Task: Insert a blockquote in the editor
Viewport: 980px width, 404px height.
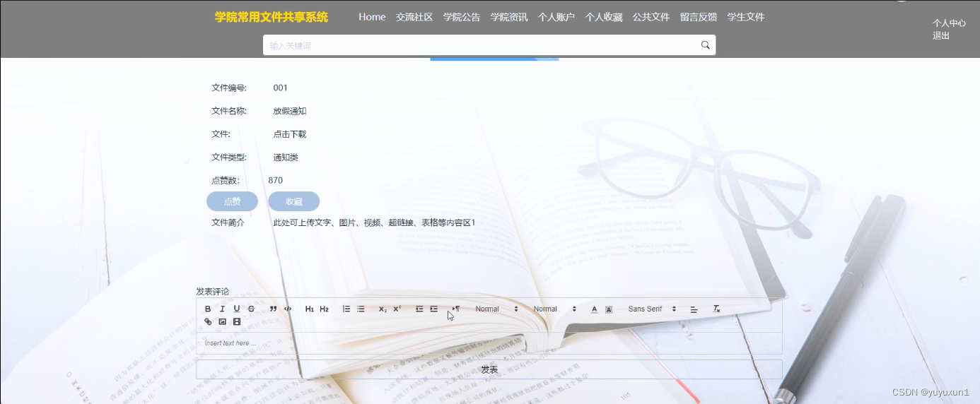Action: [x=273, y=309]
